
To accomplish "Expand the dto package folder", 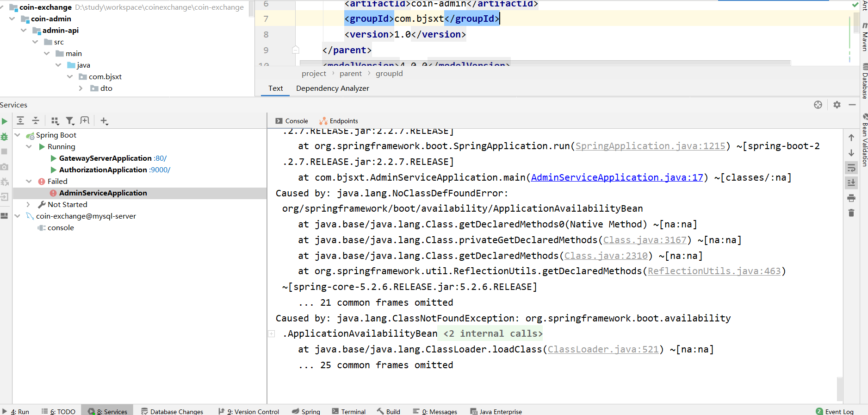I will (x=81, y=88).
